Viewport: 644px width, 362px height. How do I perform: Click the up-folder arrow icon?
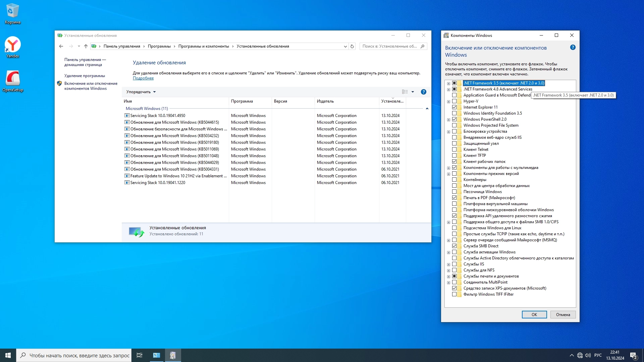pyautogui.click(x=86, y=47)
